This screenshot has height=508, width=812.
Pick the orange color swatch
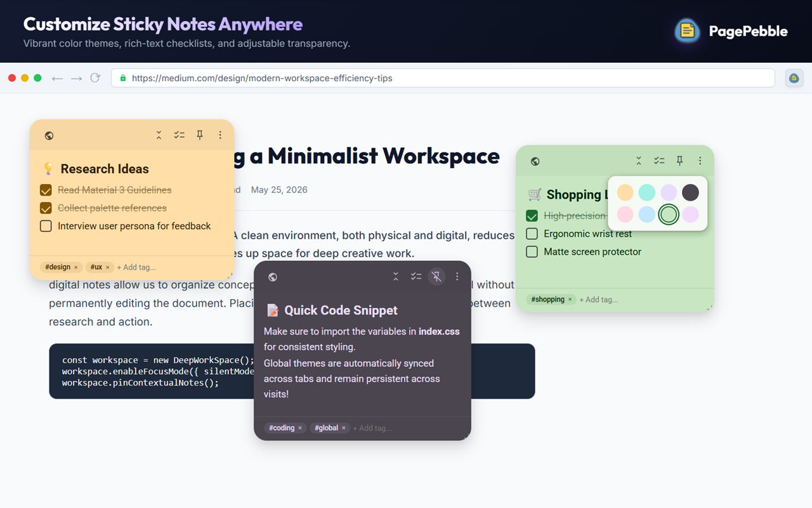pyautogui.click(x=625, y=192)
